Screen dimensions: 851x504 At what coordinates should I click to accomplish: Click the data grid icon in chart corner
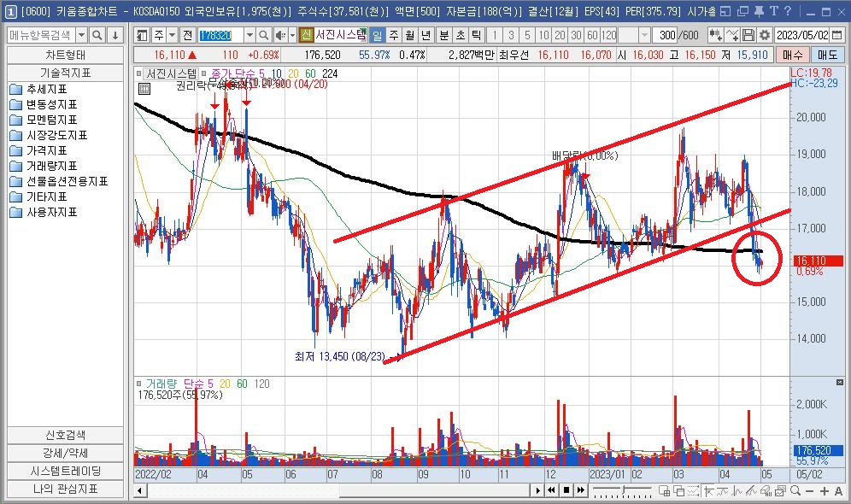(x=144, y=89)
